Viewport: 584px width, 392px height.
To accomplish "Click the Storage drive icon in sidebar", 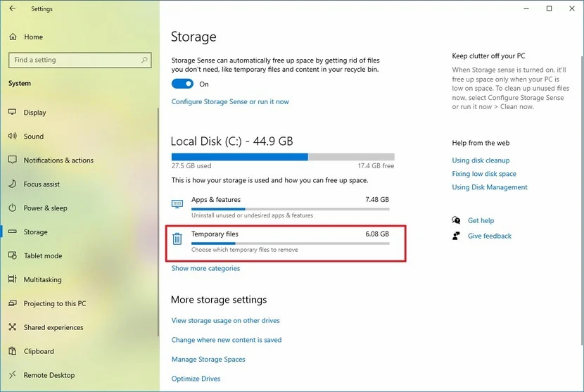I will [12, 232].
